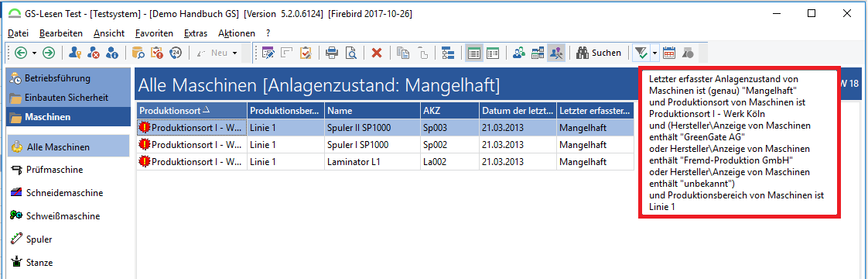Click the edit form with pencil icon
This screenshot has height=279, width=868.
(x=268, y=53)
